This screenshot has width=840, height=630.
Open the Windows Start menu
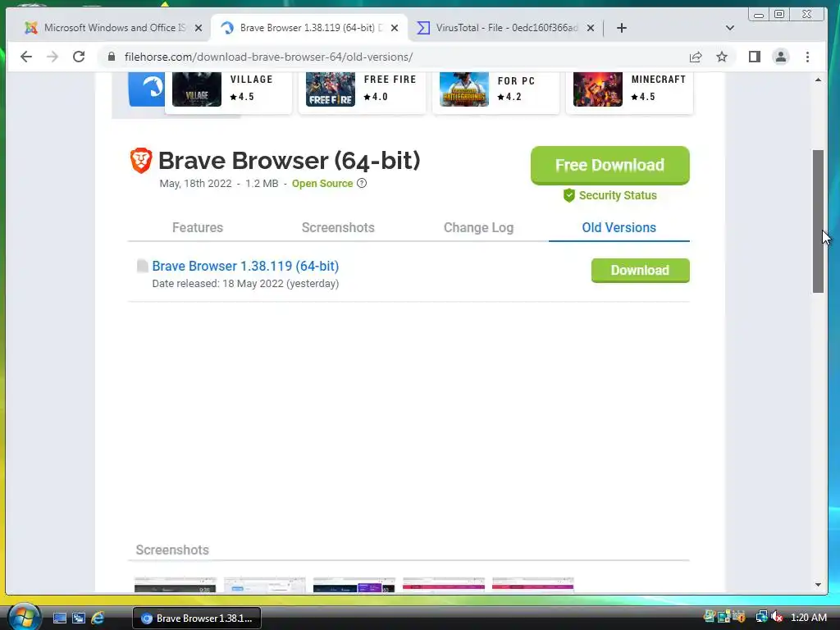click(x=24, y=617)
